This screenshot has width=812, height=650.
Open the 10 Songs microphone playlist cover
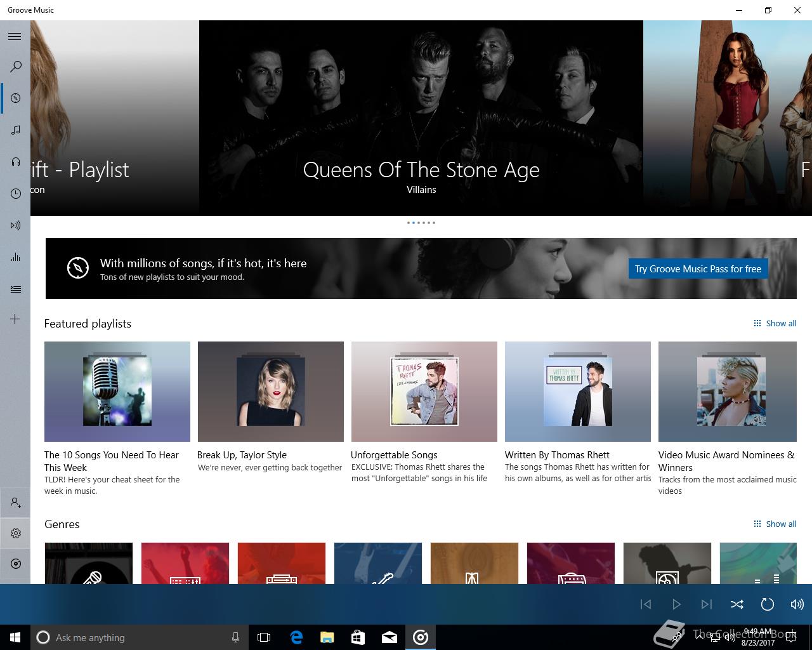pyautogui.click(x=117, y=392)
